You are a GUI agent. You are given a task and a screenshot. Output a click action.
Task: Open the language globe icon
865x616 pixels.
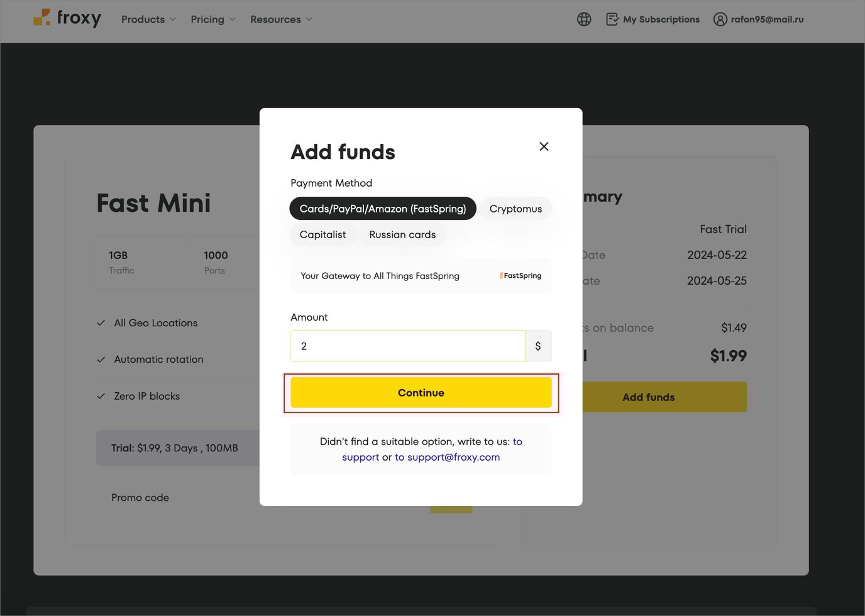[x=584, y=19]
